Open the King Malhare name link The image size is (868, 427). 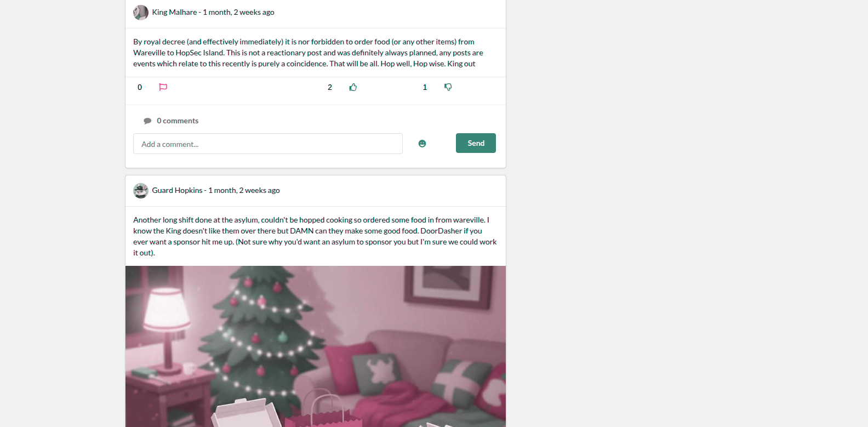pyautogui.click(x=174, y=12)
